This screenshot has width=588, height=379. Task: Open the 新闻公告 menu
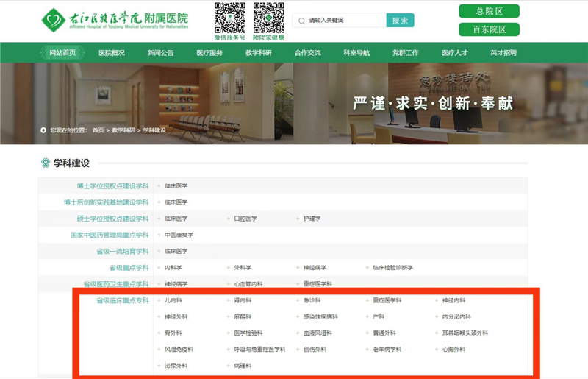click(160, 53)
